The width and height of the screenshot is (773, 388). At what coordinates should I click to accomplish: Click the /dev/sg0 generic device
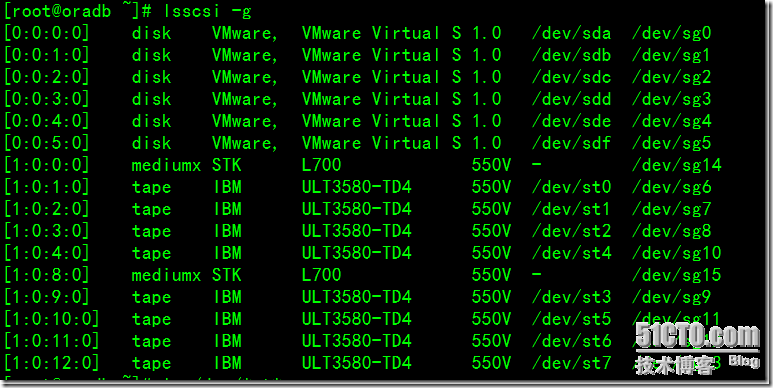point(671,34)
